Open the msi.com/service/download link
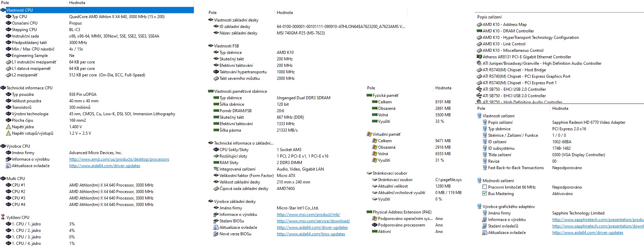 click(x=313, y=221)
